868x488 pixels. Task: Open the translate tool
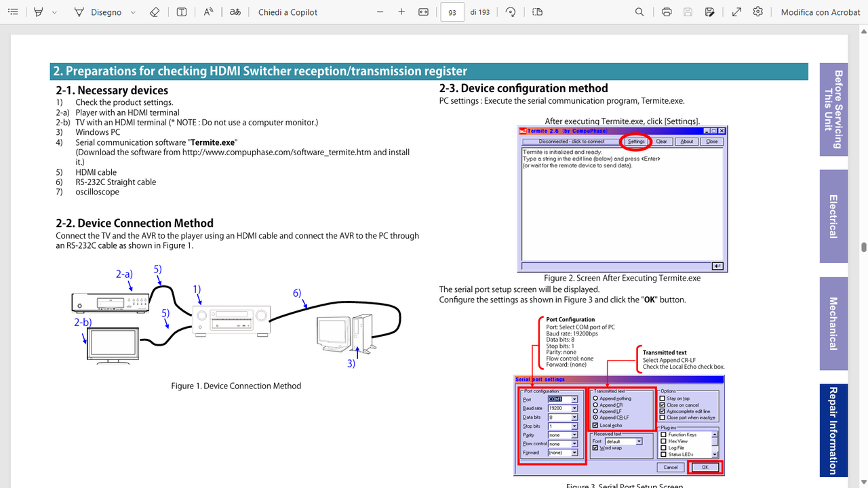coord(235,12)
